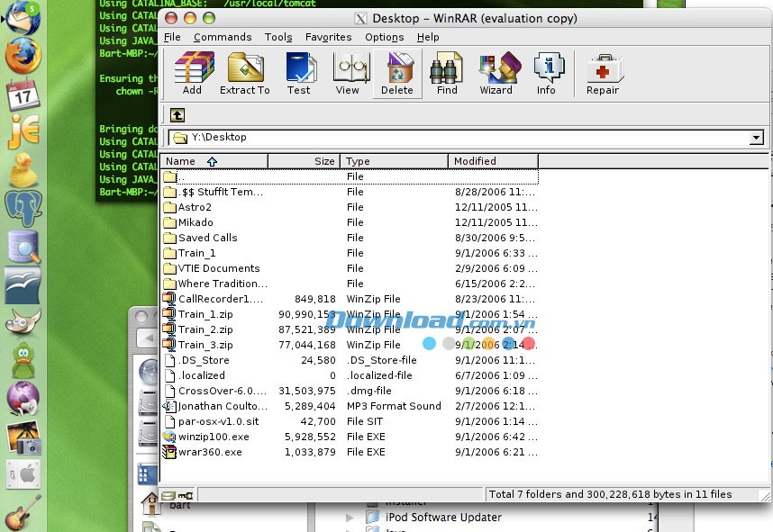
Task: Open the View file toolbar icon
Action: [349, 72]
